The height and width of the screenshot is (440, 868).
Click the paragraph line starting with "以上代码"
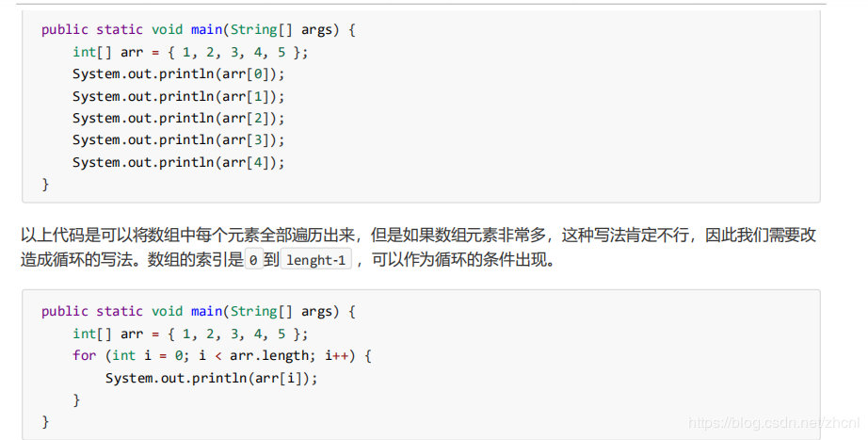point(418,235)
